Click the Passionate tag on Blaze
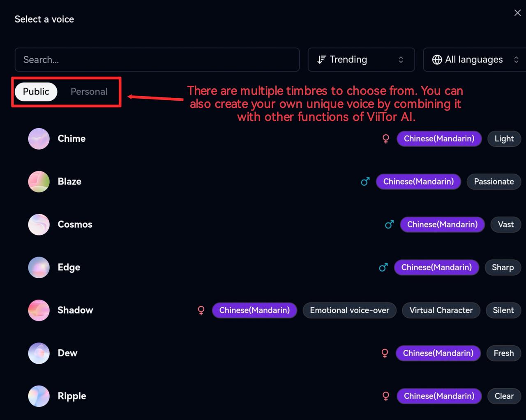Image resolution: width=526 pixels, height=420 pixels. click(x=494, y=182)
